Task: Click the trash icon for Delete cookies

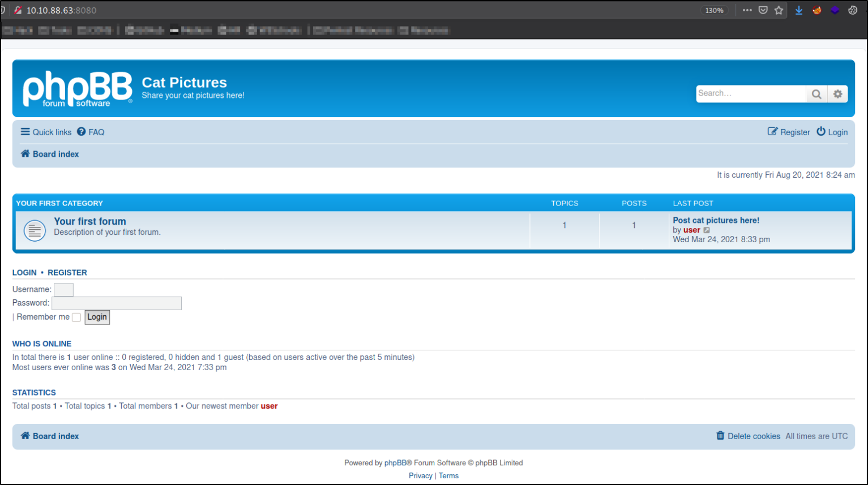Action: tap(720, 436)
